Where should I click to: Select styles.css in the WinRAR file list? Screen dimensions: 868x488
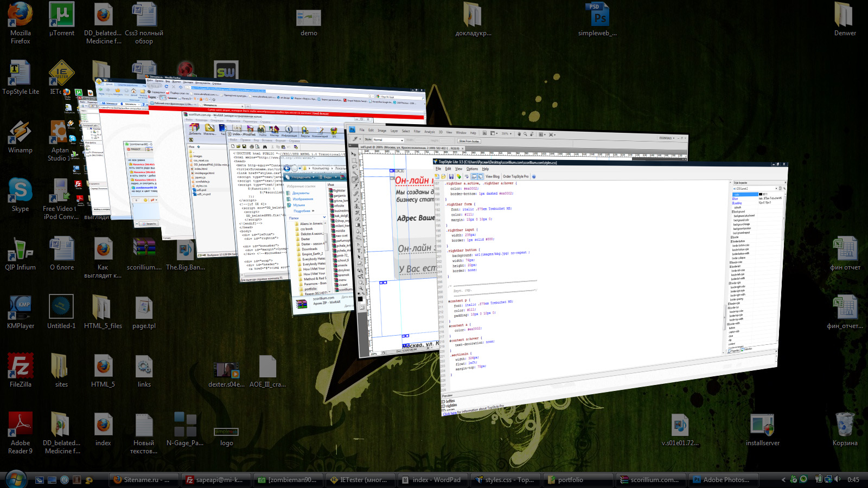[x=200, y=186]
